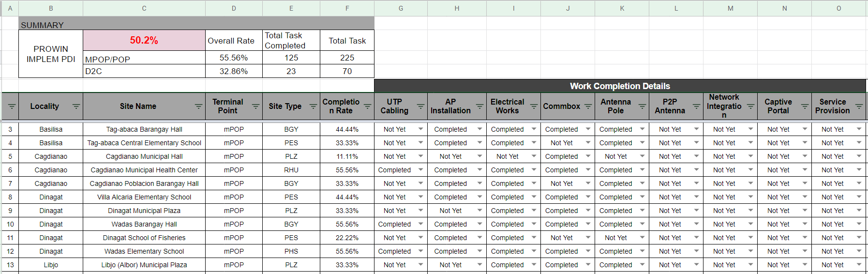This screenshot has width=868, height=274.
Task: Open the Locality column filter icon
Action: 76,107
